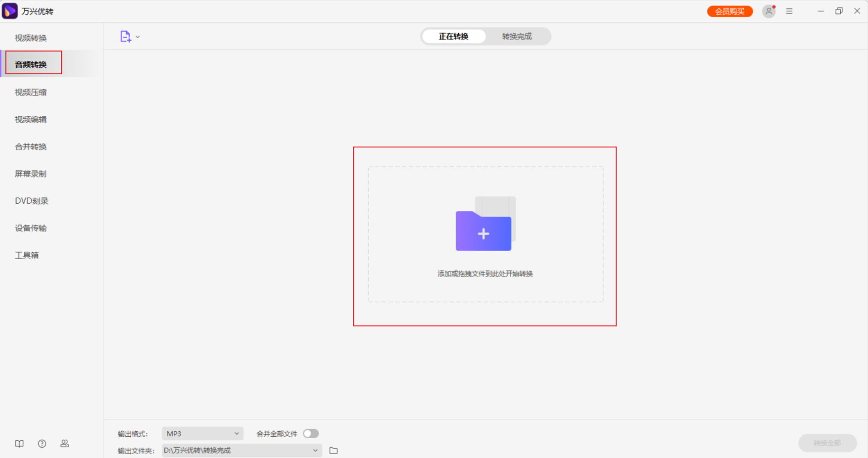Switch to the 转换完成 tab

[517, 37]
